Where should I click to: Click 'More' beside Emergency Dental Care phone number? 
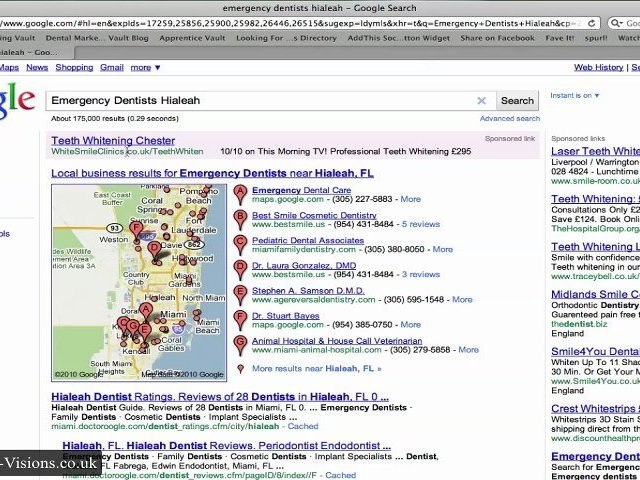411,199
